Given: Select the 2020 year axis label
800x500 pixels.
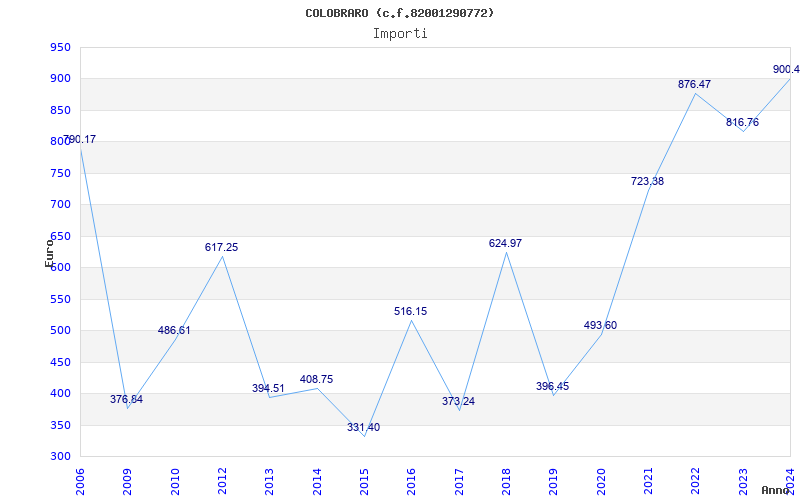Looking at the screenshot, I should tap(601, 481).
